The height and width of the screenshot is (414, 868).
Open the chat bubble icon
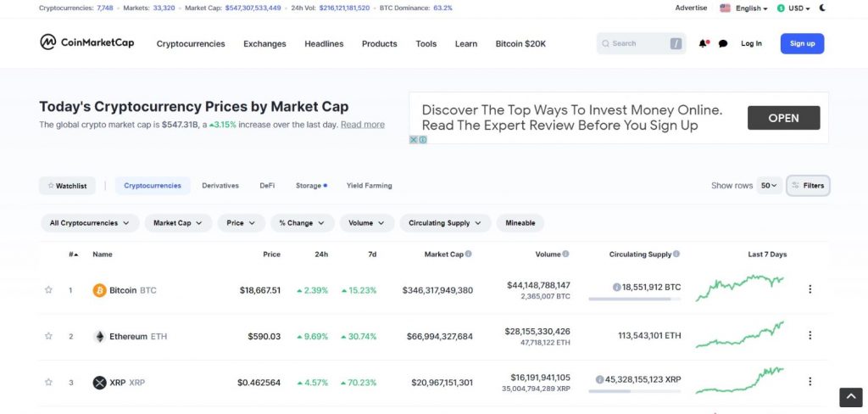tap(723, 43)
